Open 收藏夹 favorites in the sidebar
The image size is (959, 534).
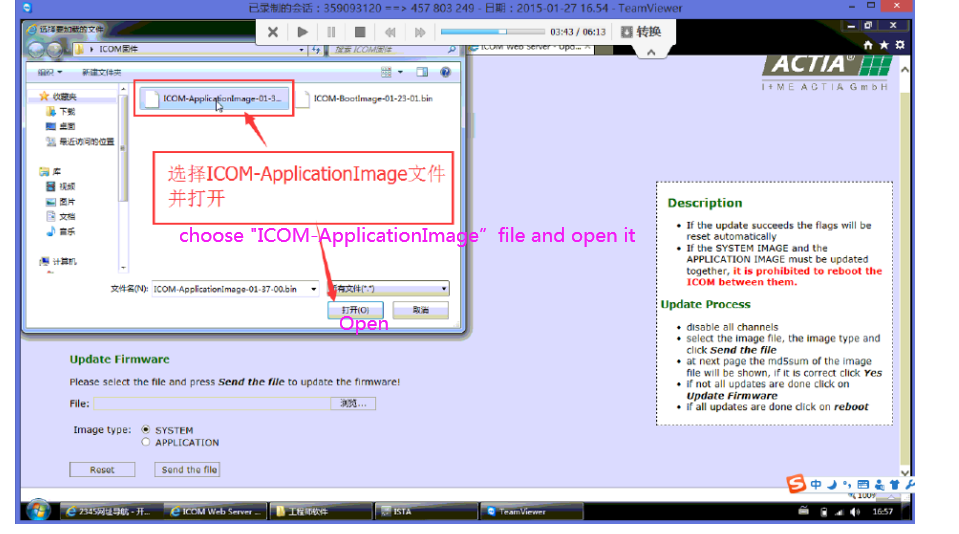click(58, 97)
